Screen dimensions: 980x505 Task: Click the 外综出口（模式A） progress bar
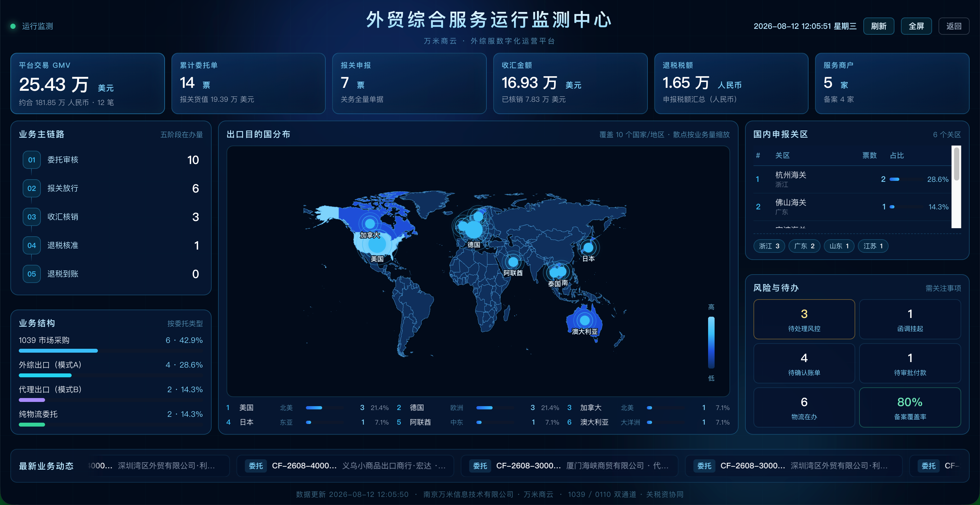[x=111, y=375]
